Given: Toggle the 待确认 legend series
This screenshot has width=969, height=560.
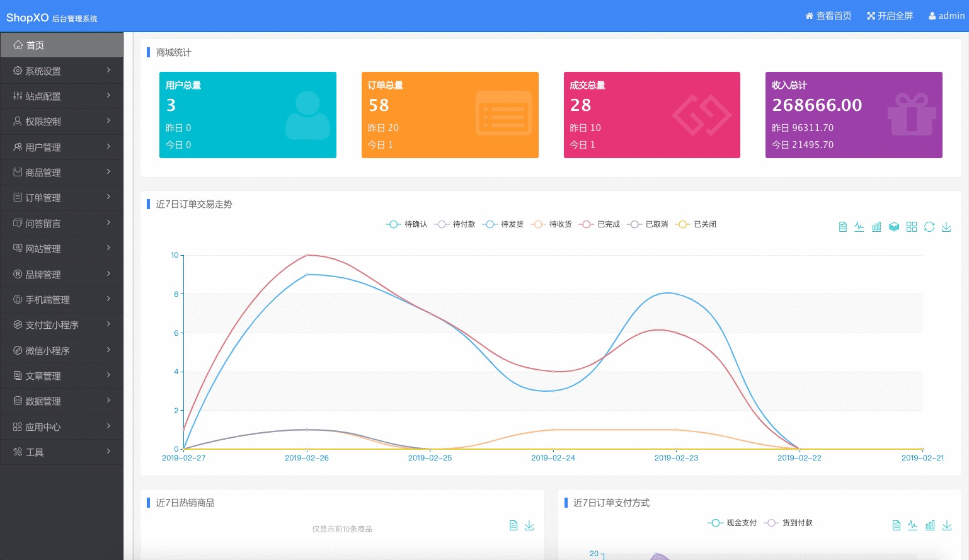Looking at the screenshot, I should [x=406, y=224].
